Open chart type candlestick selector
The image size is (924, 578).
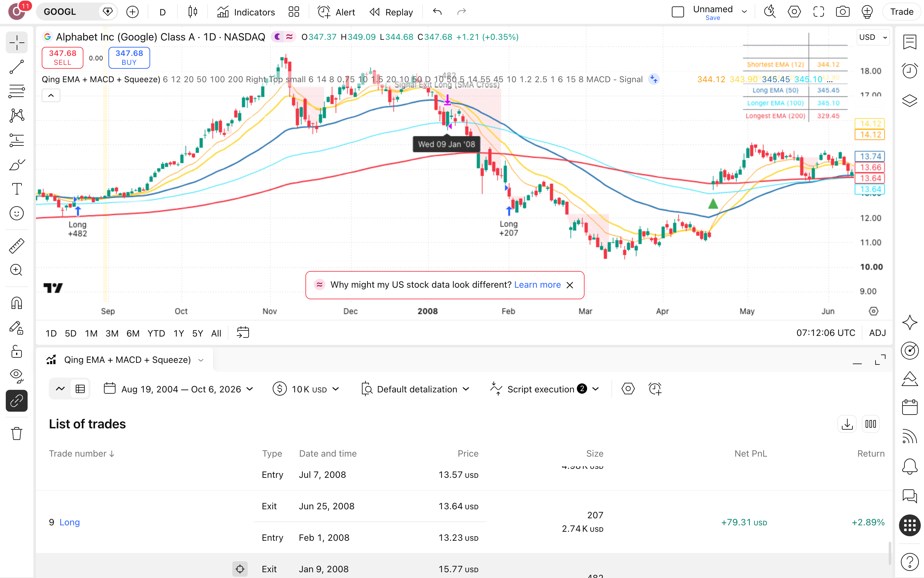coord(193,12)
